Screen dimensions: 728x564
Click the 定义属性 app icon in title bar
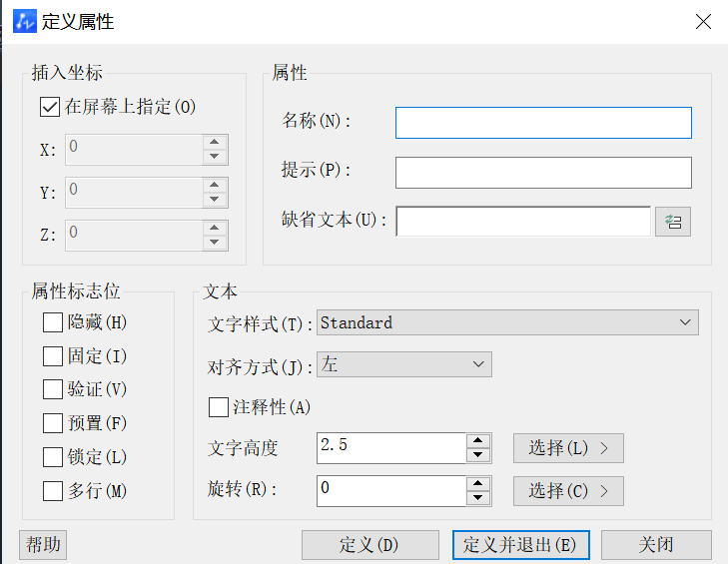(x=25, y=21)
